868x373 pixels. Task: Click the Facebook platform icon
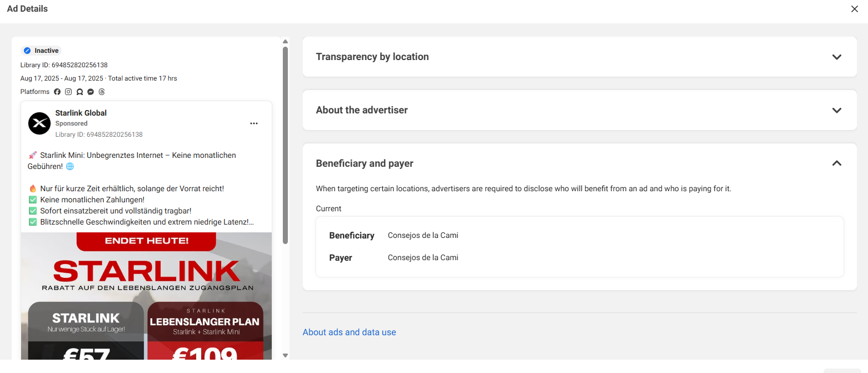pyautogui.click(x=57, y=92)
